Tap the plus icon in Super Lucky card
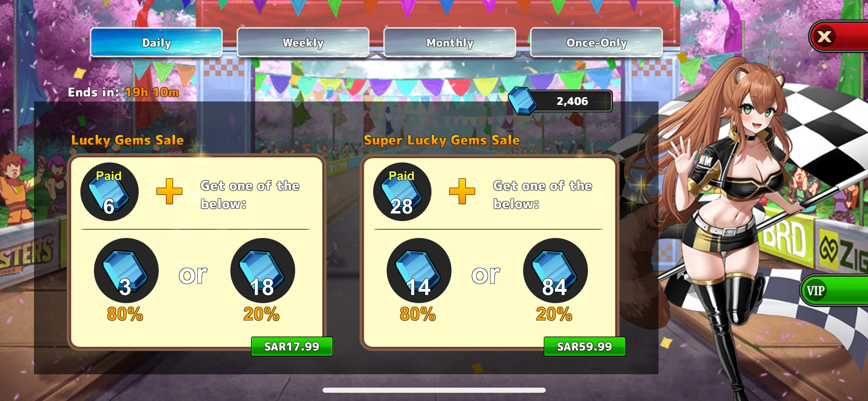The image size is (868, 401). [x=462, y=191]
